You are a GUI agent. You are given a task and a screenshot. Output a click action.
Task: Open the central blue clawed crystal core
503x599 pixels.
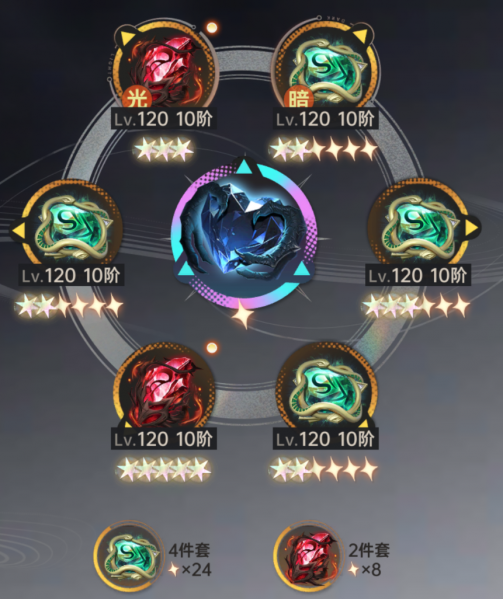tap(244, 234)
